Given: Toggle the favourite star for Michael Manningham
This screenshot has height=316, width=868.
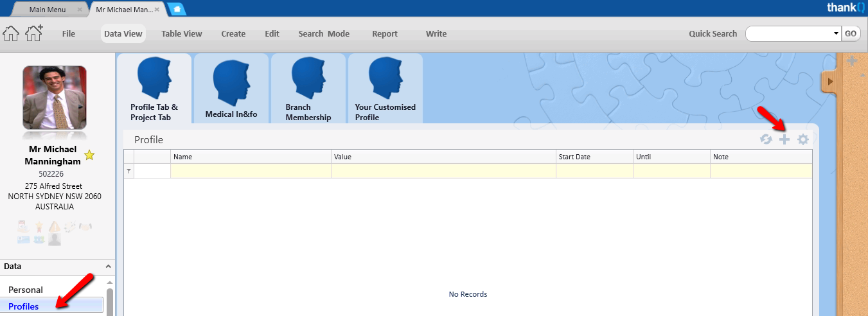Looking at the screenshot, I should (x=89, y=155).
